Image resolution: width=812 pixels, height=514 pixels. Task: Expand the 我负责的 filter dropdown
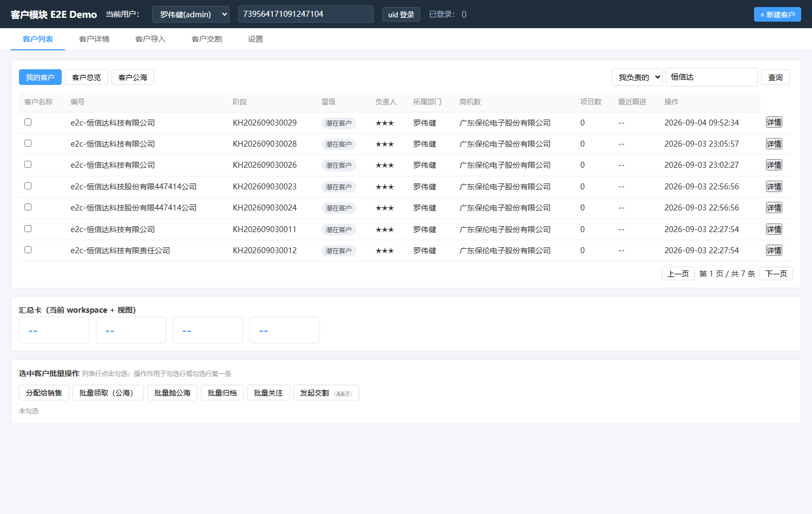pos(637,77)
